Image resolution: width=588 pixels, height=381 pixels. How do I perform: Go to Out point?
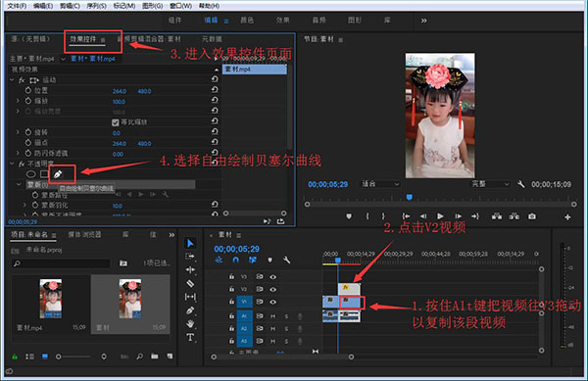click(475, 216)
